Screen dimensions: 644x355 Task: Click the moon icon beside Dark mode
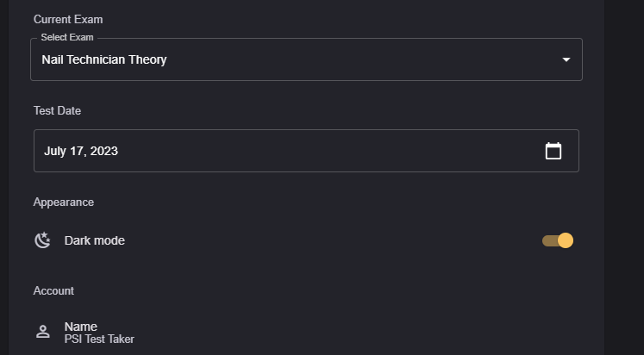click(x=42, y=240)
